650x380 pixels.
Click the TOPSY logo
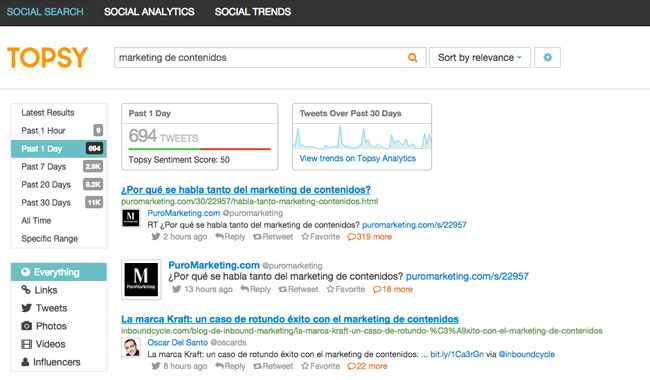[x=47, y=57]
